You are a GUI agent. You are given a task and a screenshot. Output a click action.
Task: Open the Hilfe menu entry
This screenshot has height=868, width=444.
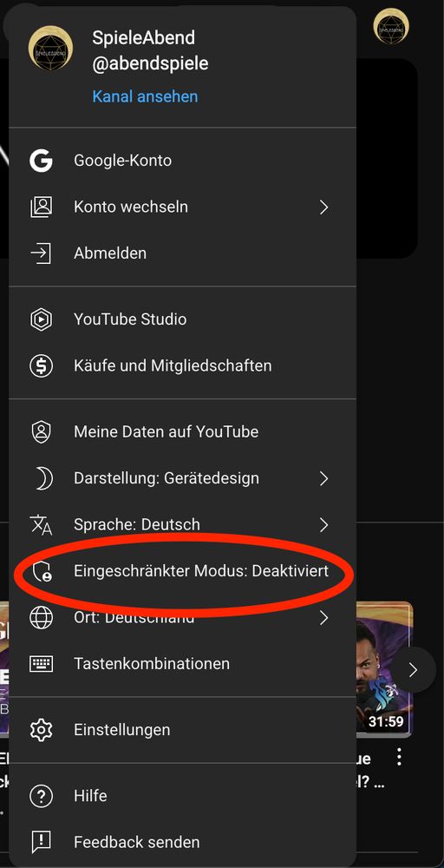tap(182, 796)
